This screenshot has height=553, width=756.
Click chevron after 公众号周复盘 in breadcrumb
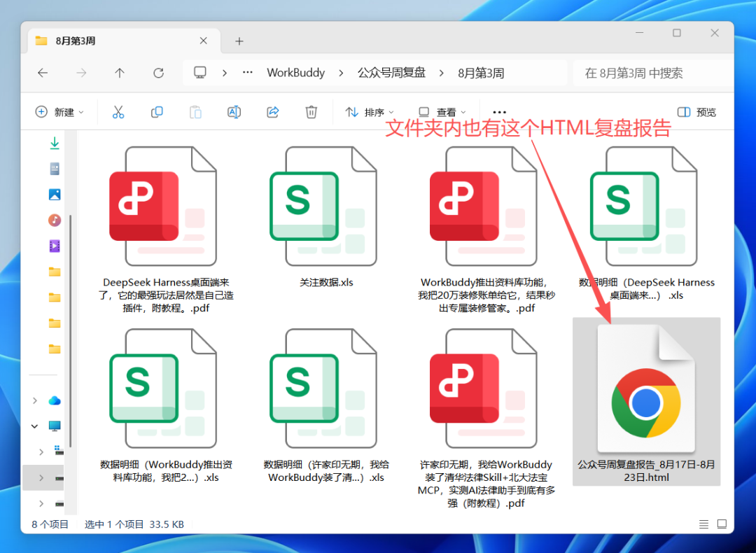coord(441,73)
